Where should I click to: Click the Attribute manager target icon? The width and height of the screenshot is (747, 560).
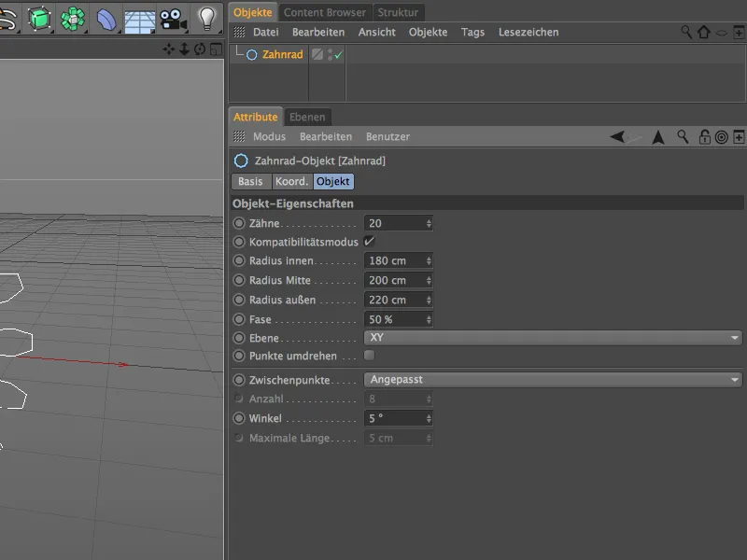(x=722, y=137)
